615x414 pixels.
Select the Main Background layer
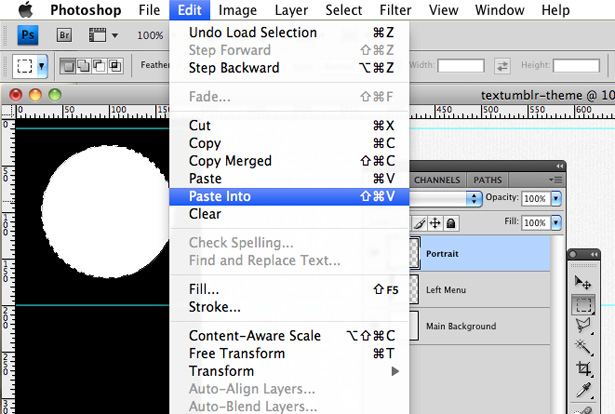(x=480, y=326)
